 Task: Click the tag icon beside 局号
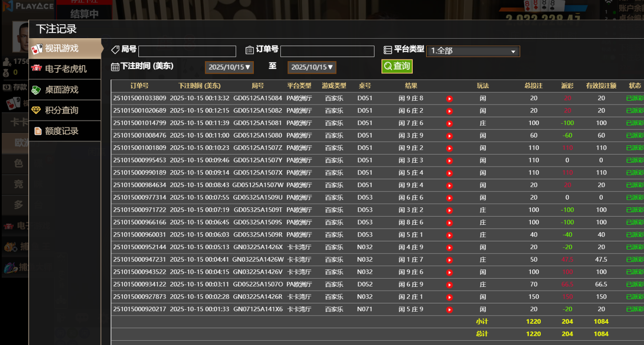tap(115, 50)
